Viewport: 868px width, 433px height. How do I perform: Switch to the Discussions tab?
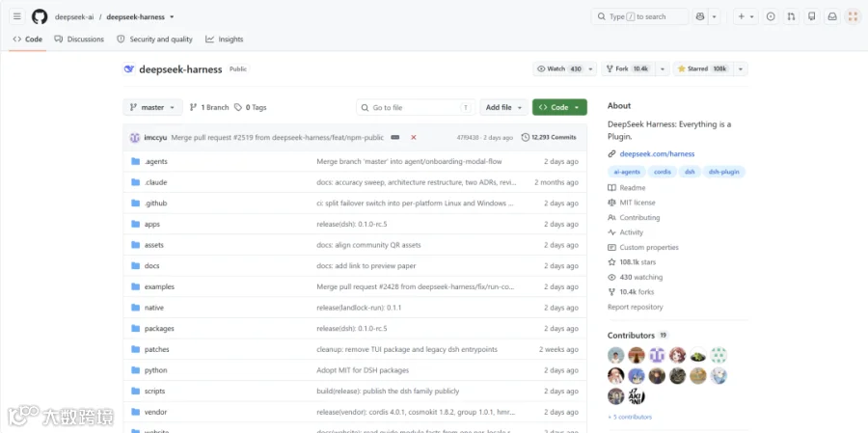[x=79, y=40]
